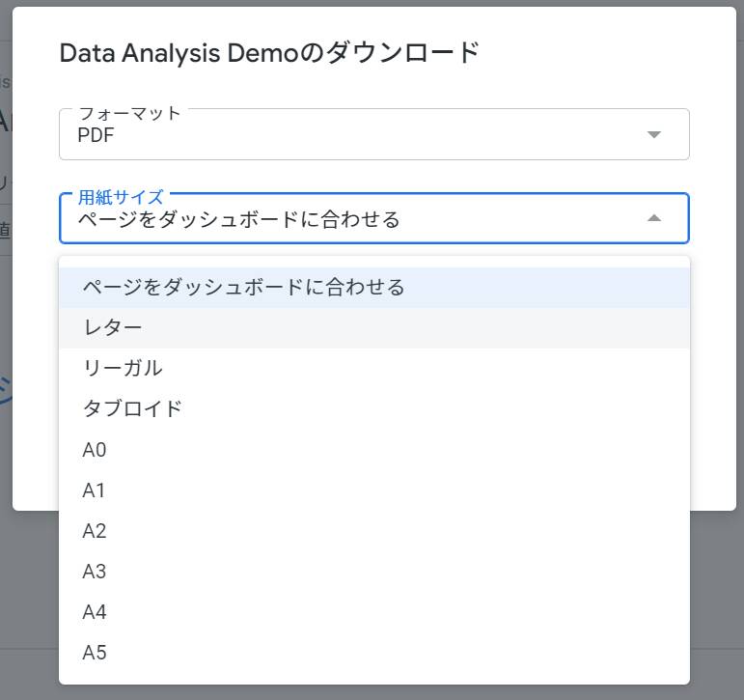Image resolution: width=744 pixels, height=700 pixels.
Task: Pick the A5 paper size option
Action: click(95, 653)
